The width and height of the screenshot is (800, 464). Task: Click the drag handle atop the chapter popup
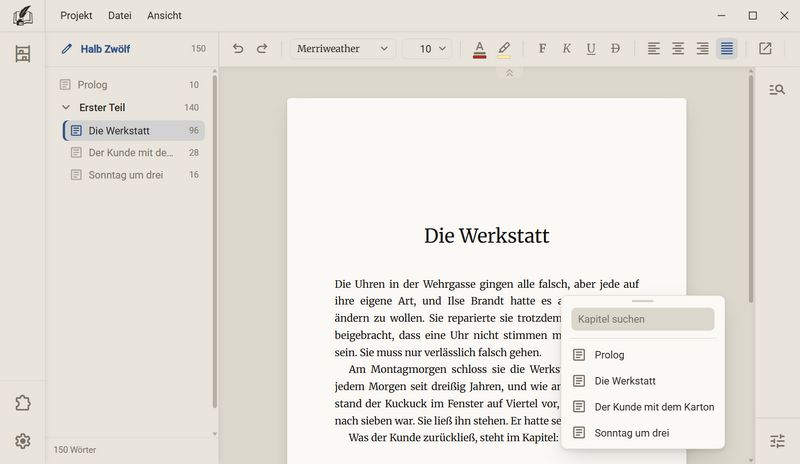(x=642, y=301)
